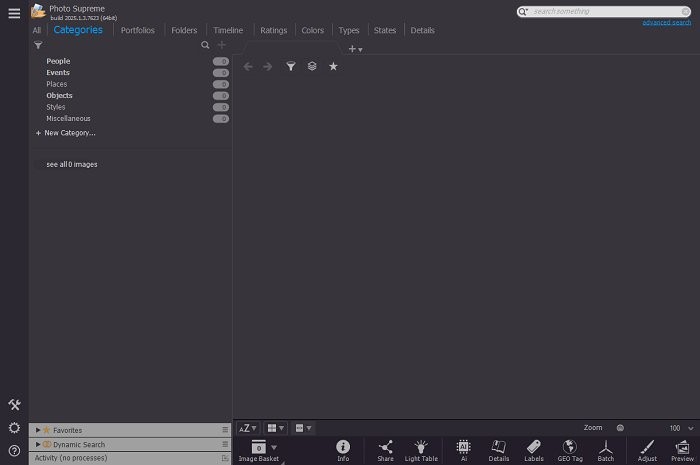The height and width of the screenshot is (465, 700).
Task: Click the search magnifier options icon
Action: click(523, 12)
